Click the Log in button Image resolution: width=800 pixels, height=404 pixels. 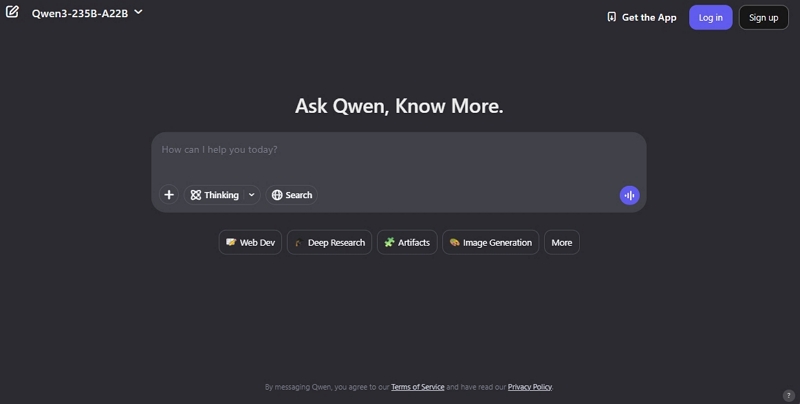(x=711, y=17)
